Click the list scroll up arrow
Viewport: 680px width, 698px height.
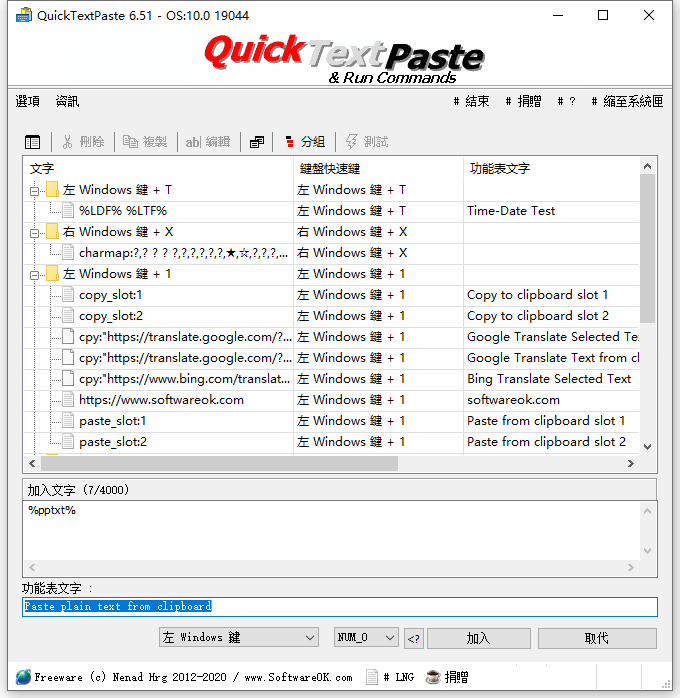pyautogui.click(x=648, y=166)
